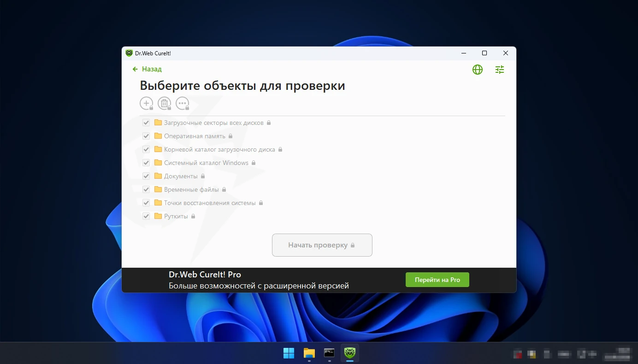638x364 pixels.
Task: Click folder icon beside Руткиты
Action: click(158, 216)
